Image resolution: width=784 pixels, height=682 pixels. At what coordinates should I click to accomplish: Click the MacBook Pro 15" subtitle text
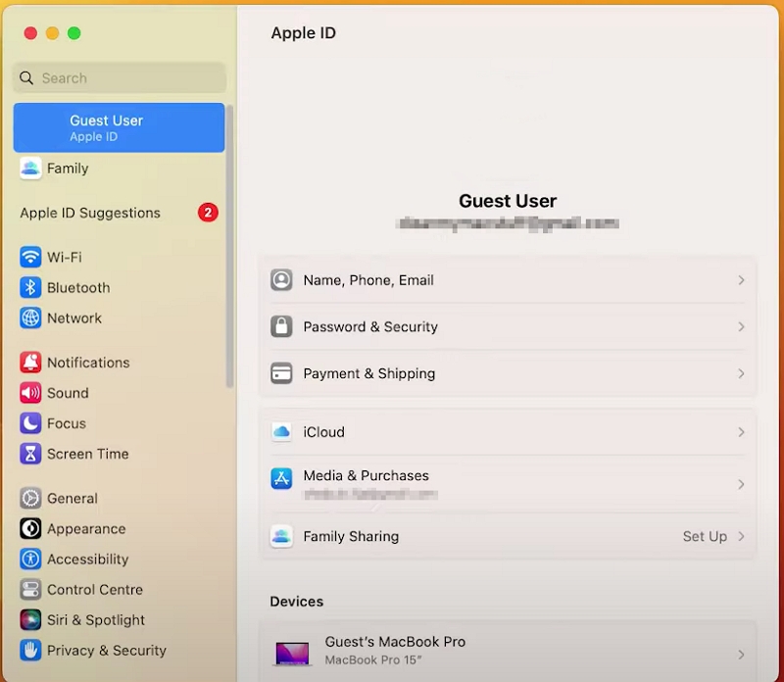(x=373, y=660)
